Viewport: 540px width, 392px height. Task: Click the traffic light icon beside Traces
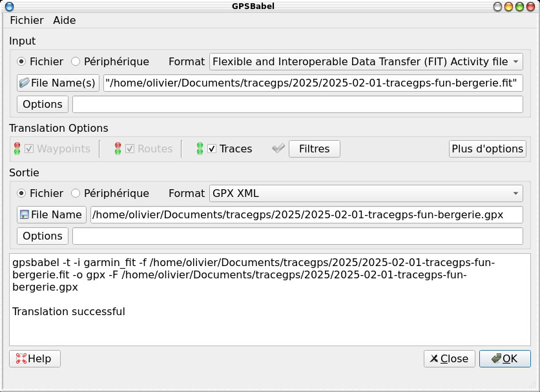pos(200,149)
